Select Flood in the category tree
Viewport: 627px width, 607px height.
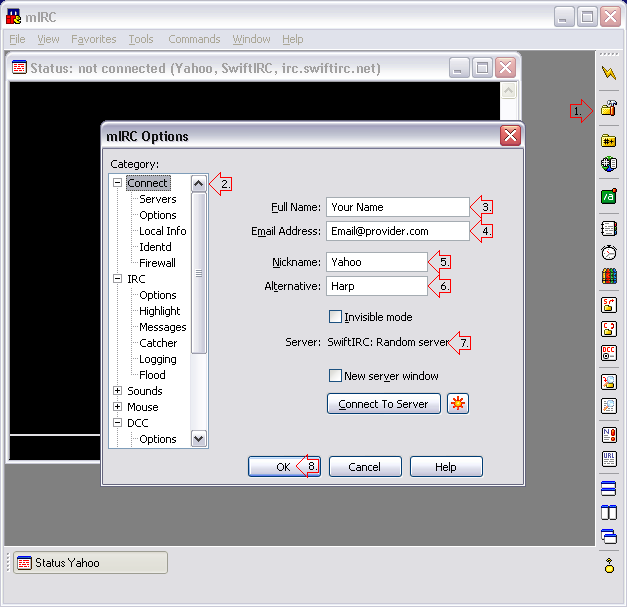tap(152, 375)
